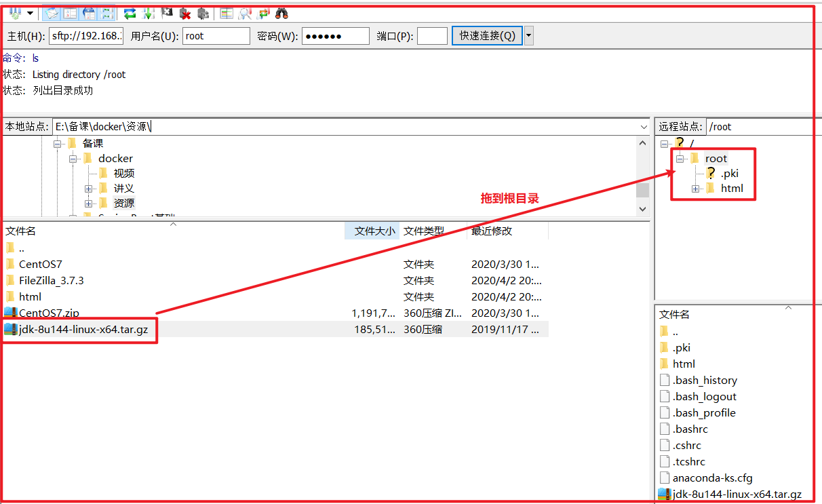Click the binoculars search icon

[281, 13]
